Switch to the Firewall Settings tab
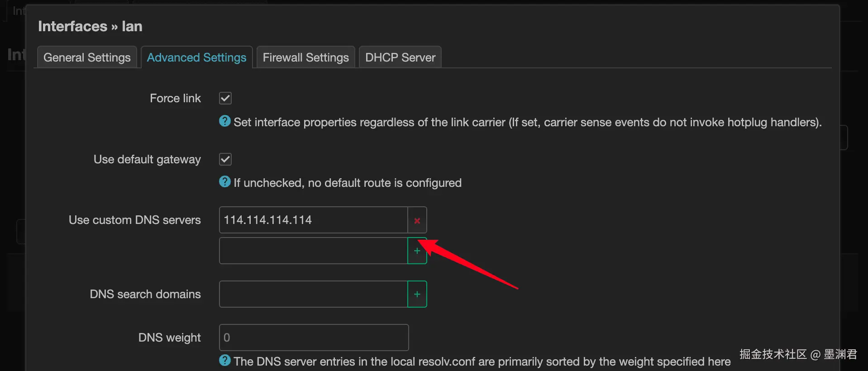 click(305, 57)
